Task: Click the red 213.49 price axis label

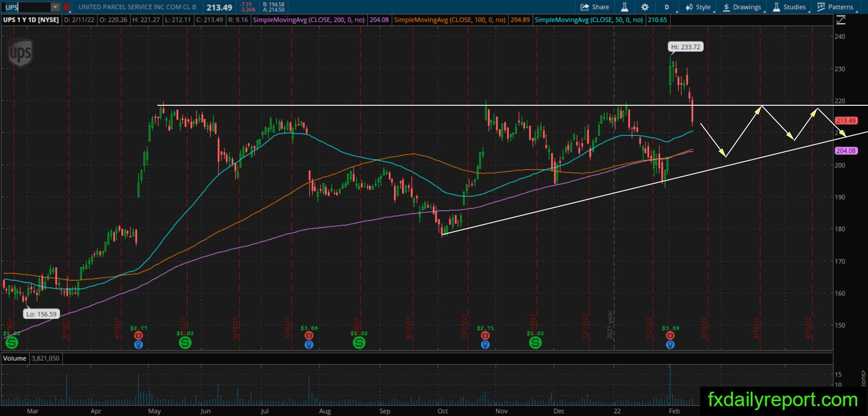Action: pyautogui.click(x=846, y=121)
